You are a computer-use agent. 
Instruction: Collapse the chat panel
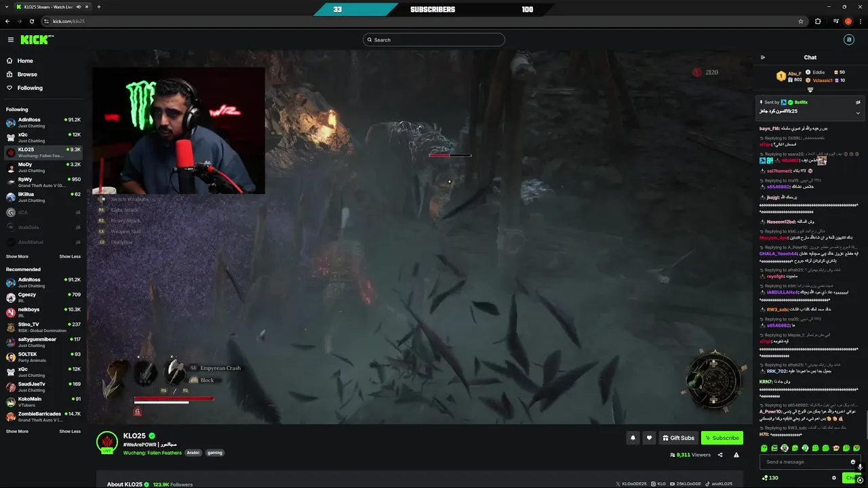763,58
